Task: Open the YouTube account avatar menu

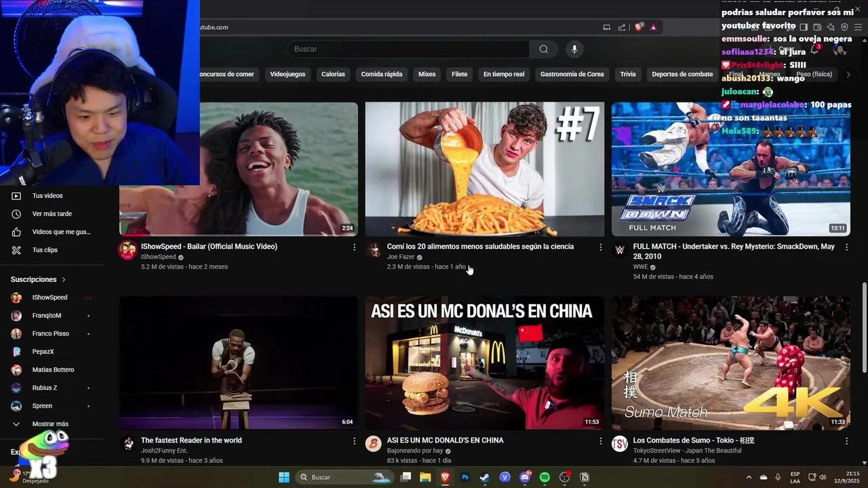Action: [840, 49]
